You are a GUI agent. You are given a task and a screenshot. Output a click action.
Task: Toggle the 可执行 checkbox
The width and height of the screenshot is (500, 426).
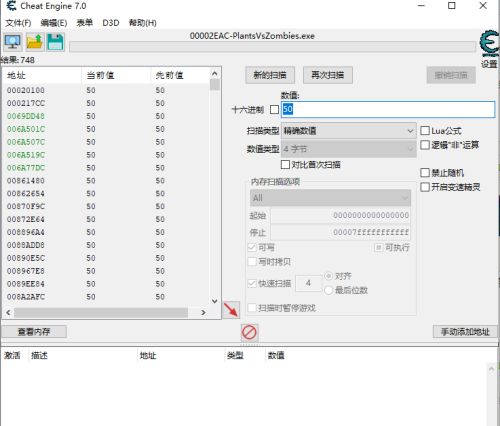pos(379,247)
